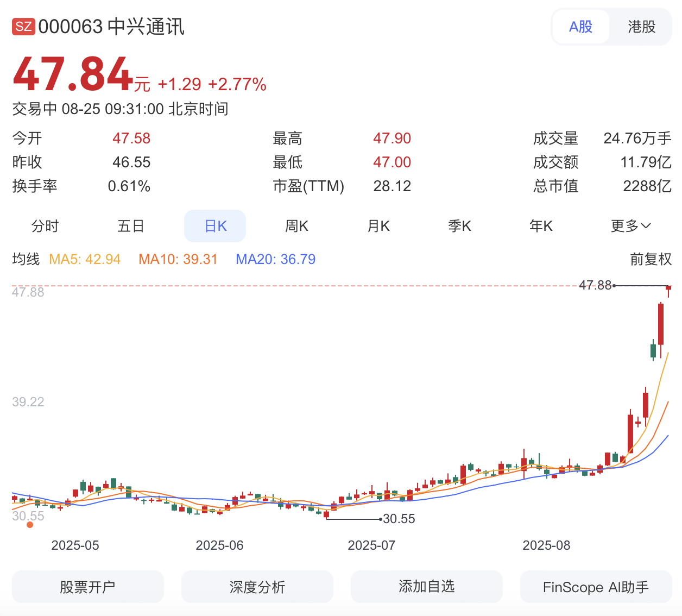The width and height of the screenshot is (682, 616).
Task: Click the 2025-06 date axis label
Action: click(x=220, y=545)
